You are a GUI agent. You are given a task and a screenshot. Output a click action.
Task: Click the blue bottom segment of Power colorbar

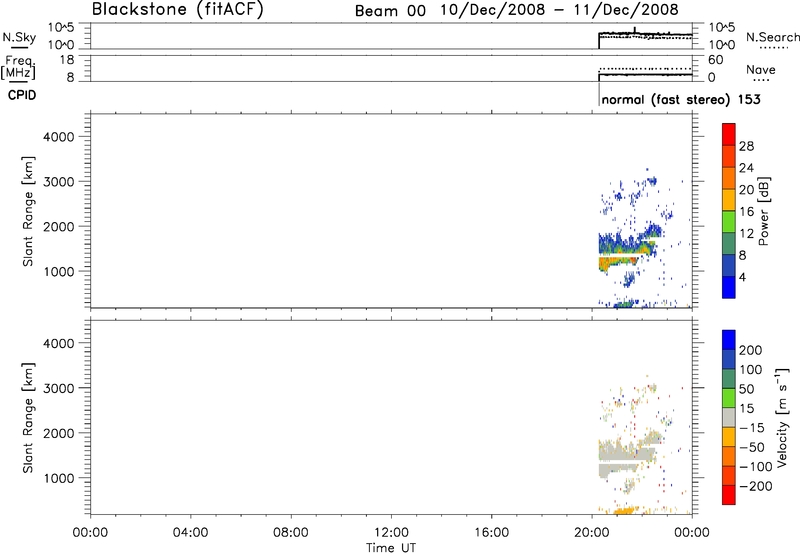(729, 287)
